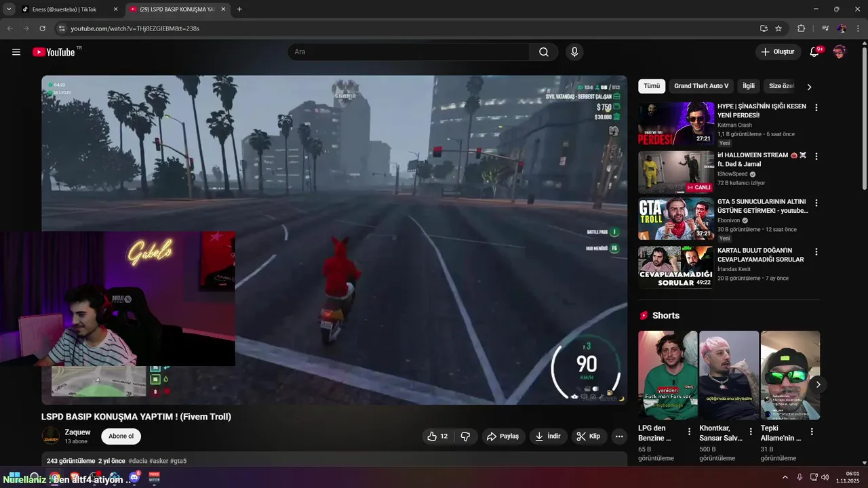Select the Grand Theft Auto V chip
The height and width of the screenshot is (488, 868).
tap(701, 86)
